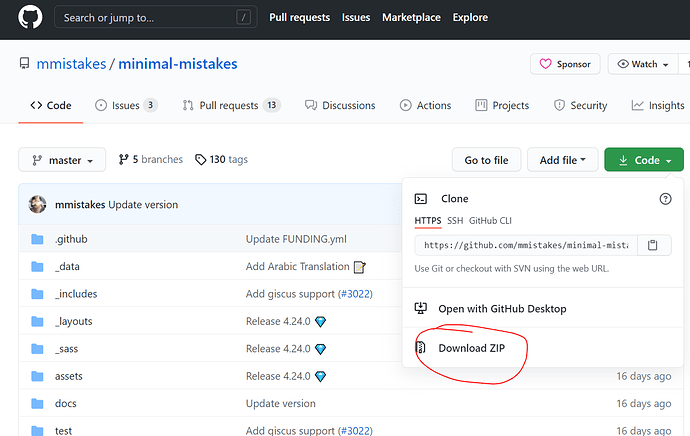Open the .github folder
This screenshot has width=690, height=436.
pyautogui.click(x=71, y=239)
